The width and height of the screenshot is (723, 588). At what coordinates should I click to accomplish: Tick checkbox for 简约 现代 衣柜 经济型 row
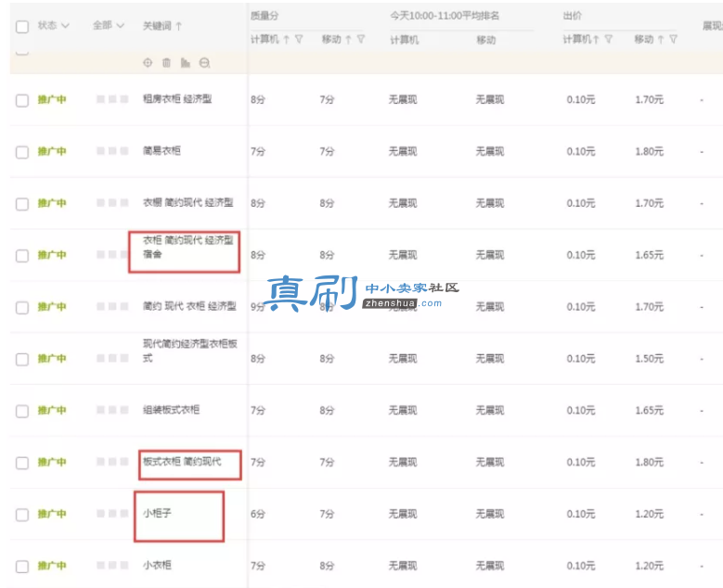[22, 308]
